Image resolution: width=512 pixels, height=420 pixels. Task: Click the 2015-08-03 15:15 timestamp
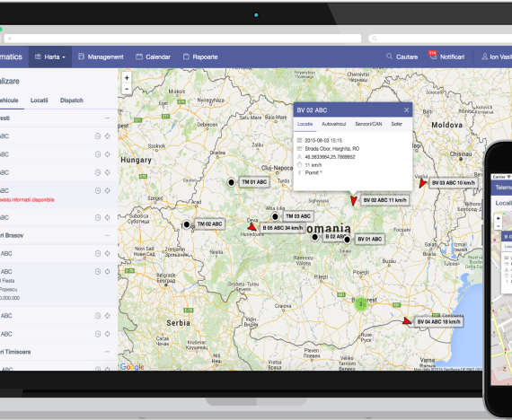point(323,141)
